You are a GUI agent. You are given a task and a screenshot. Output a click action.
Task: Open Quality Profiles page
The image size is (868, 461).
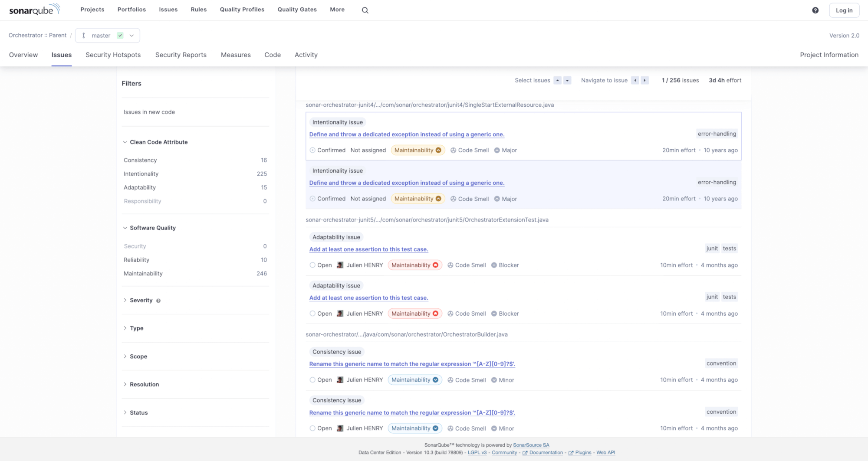(242, 10)
